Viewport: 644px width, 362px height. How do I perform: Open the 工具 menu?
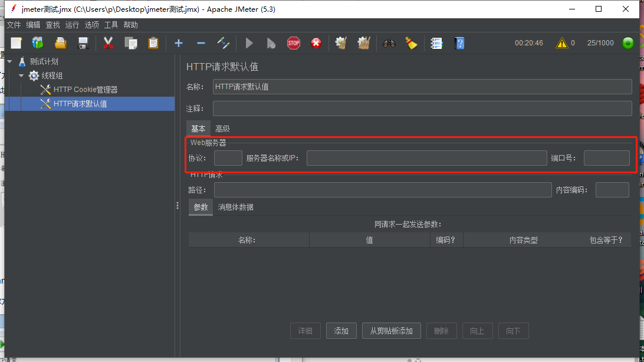click(111, 25)
